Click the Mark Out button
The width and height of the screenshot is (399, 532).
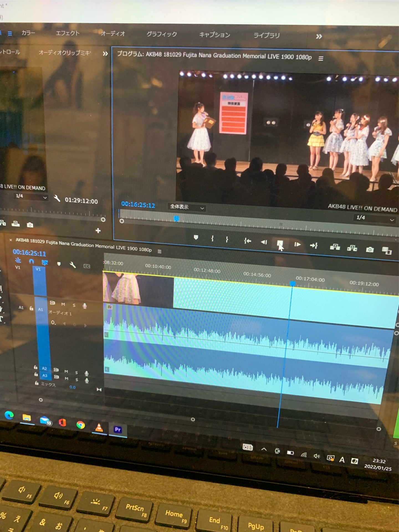pyautogui.click(x=227, y=239)
